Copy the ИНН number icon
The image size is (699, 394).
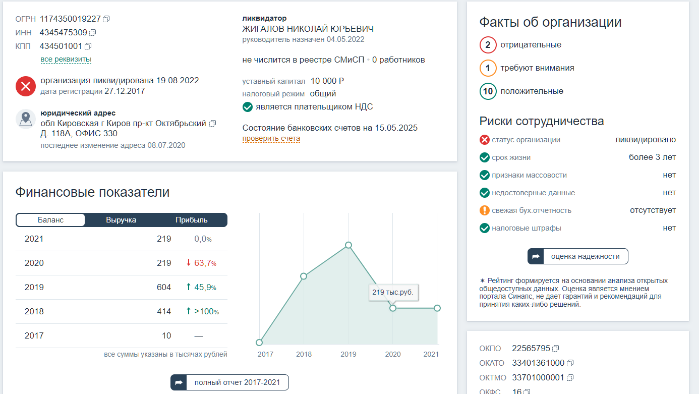[93, 33]
